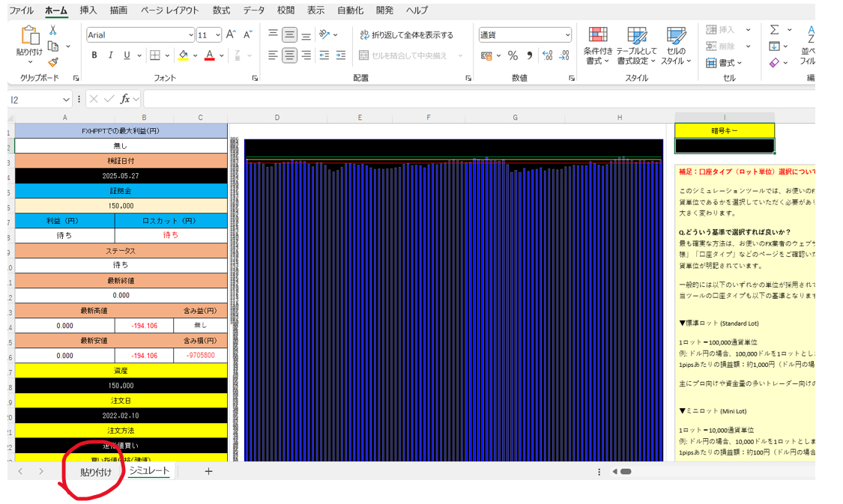
Task: Apply Percent number style
Action: pyautogui.click(x=513, y=55)
